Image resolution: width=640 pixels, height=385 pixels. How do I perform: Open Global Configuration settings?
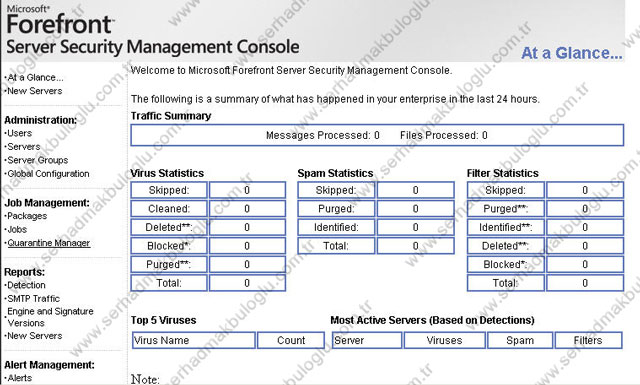click(x=48, y=174)
